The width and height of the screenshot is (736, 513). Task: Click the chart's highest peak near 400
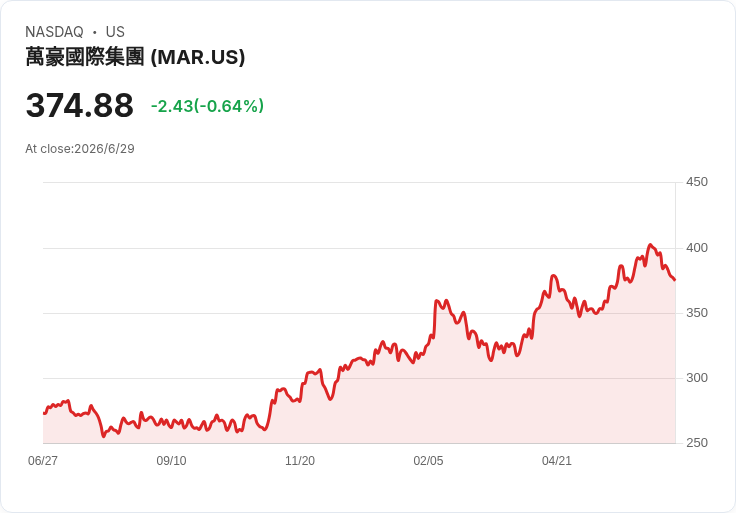coord(650,245)
